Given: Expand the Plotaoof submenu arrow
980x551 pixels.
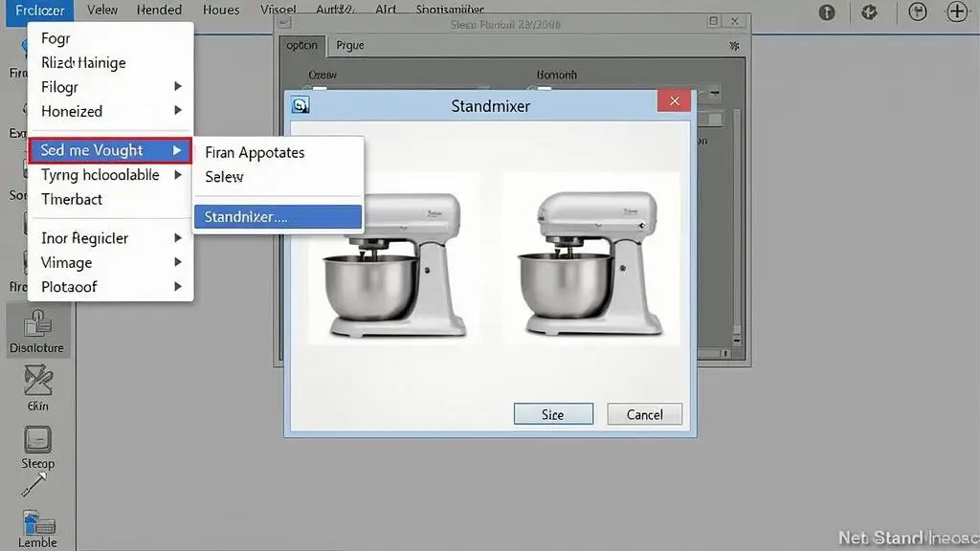Looking at the screenshot, I should pos(178,287).
